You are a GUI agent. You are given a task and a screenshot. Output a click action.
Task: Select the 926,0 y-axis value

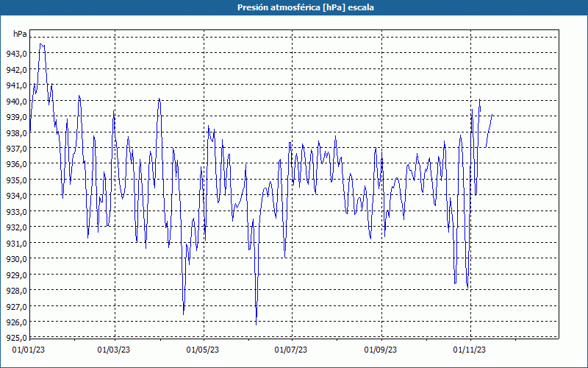(x=16, y=322)
